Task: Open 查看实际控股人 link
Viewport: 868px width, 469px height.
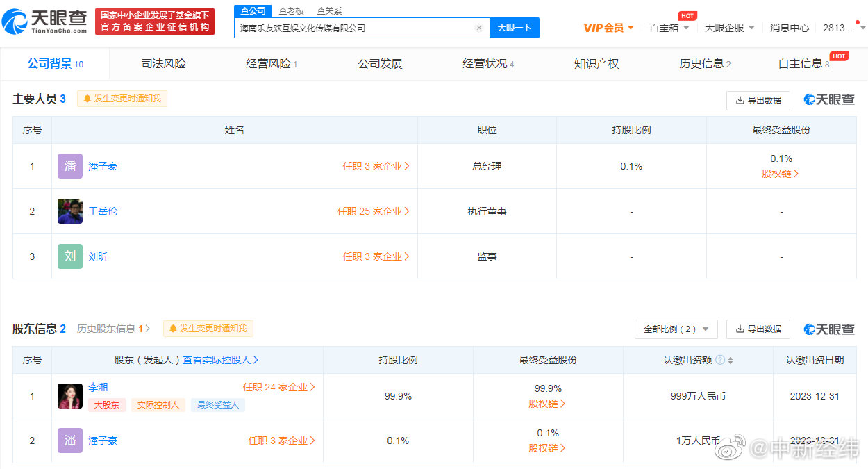Action: tap(221, 360)
